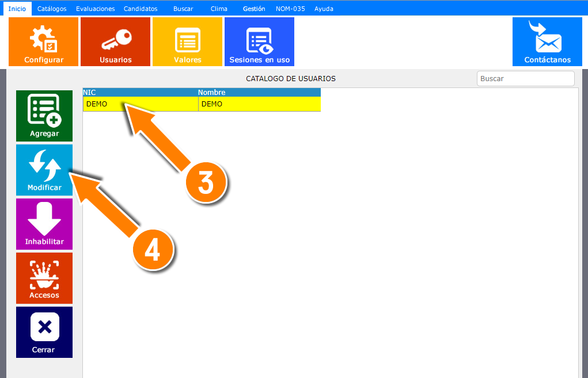Select the NOM-035 menu item
The image size is (588, 378).
point(290,9)
